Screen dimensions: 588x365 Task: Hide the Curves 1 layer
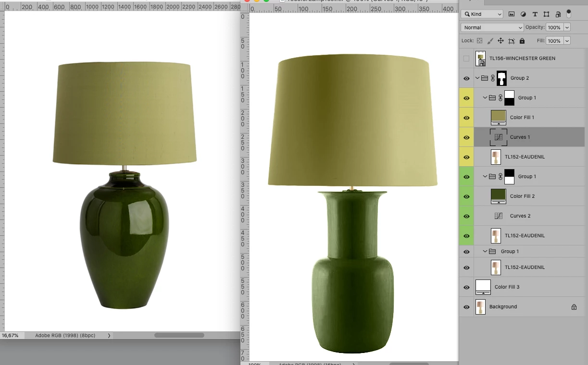point(466,137)
